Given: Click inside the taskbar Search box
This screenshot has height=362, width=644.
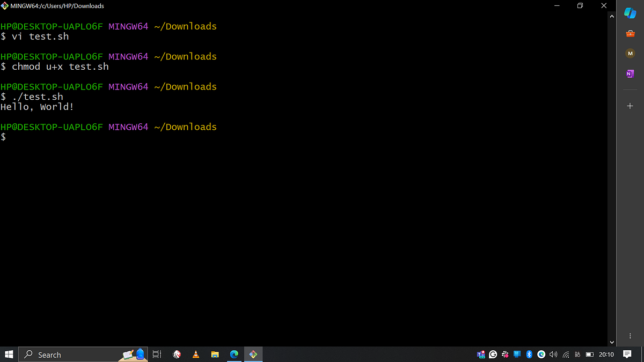Looking at the screenshot, I should pos(64,354).
